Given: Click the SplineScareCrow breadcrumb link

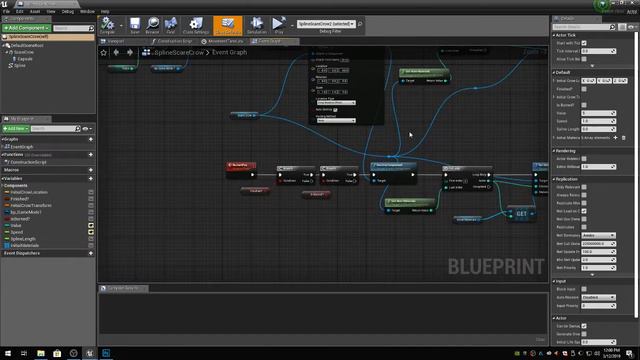Looking at the screenshot, I should 179,52.
